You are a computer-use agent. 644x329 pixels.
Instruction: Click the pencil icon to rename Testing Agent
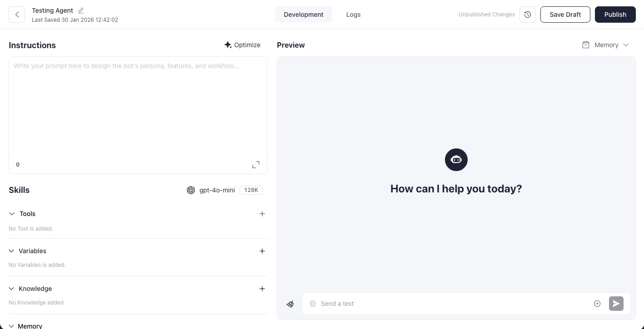81,10
